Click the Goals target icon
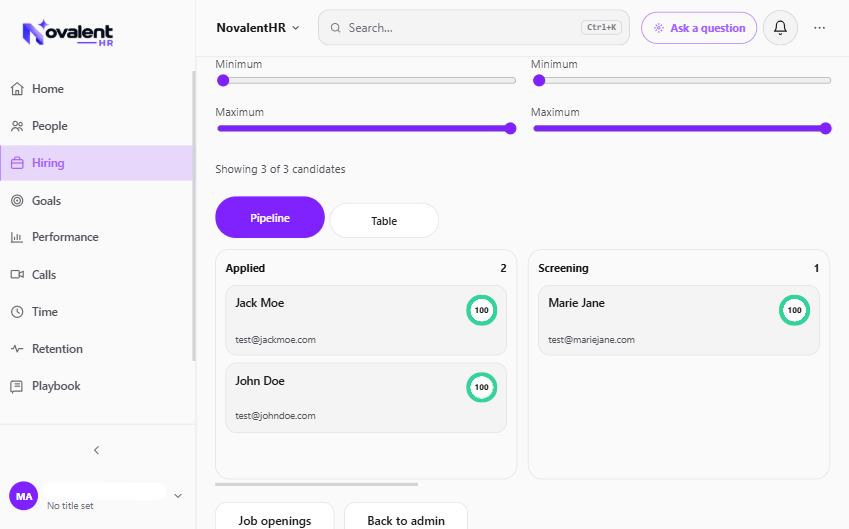Image resolution: width=849 pixels, height=529 pixels. tap(17, 201)
